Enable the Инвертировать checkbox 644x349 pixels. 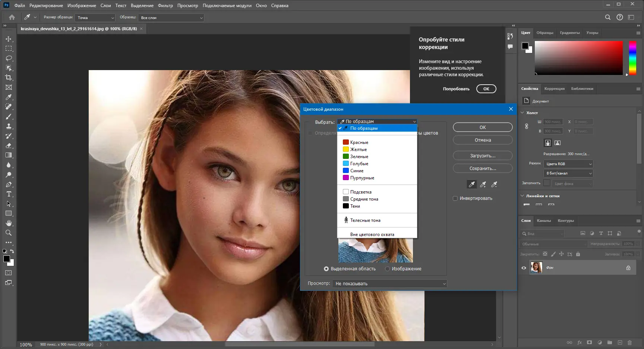tap(455, 198)
